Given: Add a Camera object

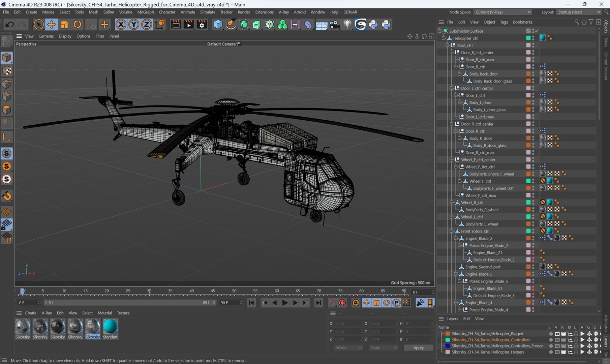Looking at the screenshot, I should [334, 24].
